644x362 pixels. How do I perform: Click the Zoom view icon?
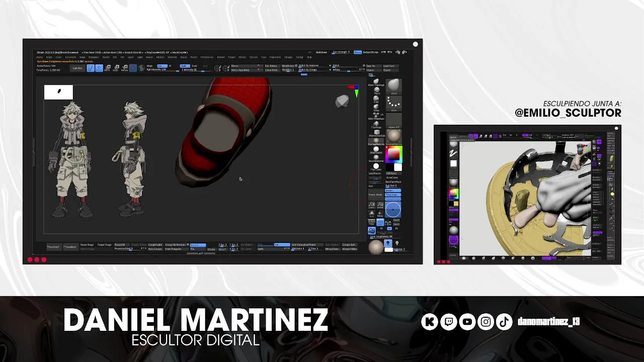[x=372, y=206]
